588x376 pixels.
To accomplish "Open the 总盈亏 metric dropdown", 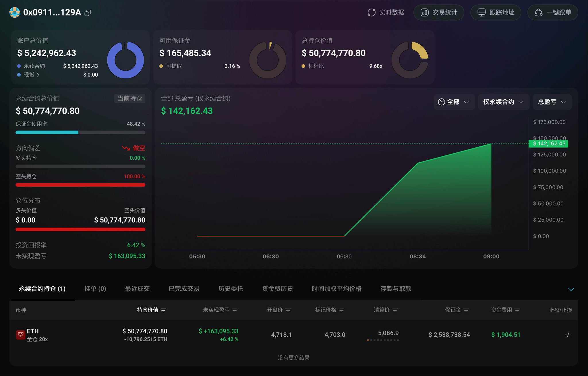I will click(x=552, y=102).
